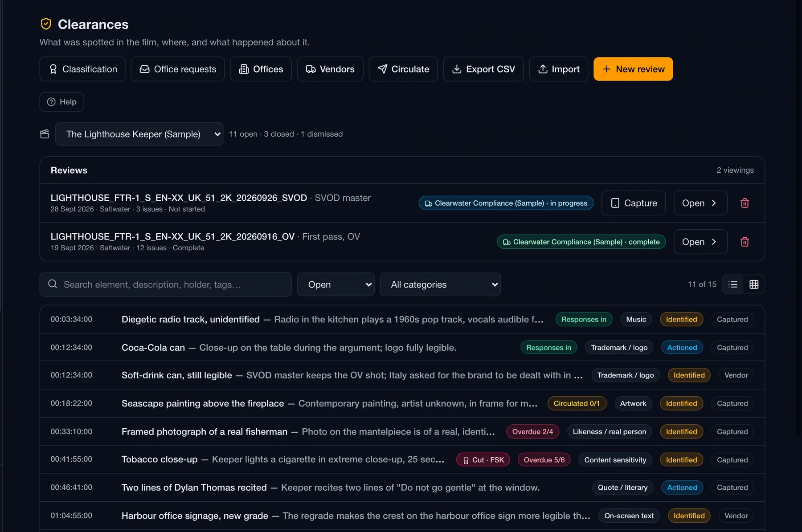Click the search magnifier icon

53,284
